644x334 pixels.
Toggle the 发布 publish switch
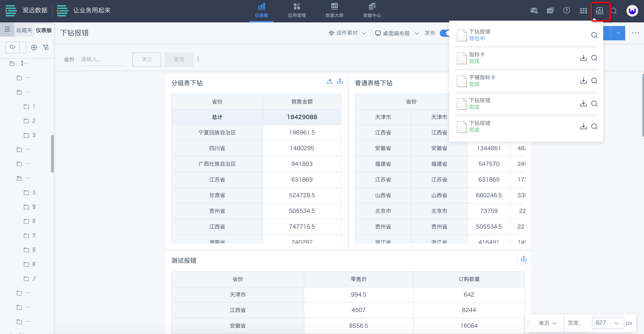[444, 33]
